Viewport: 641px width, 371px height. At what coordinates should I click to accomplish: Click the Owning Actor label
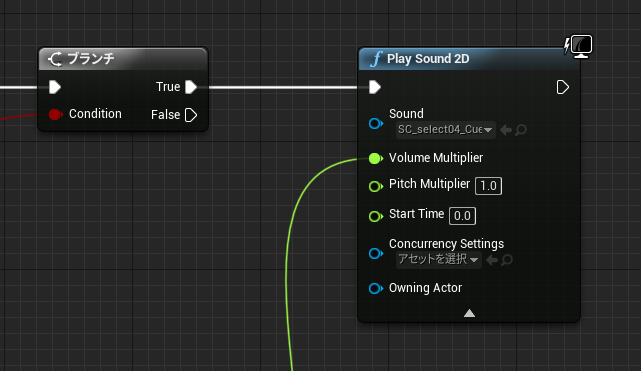425,288
